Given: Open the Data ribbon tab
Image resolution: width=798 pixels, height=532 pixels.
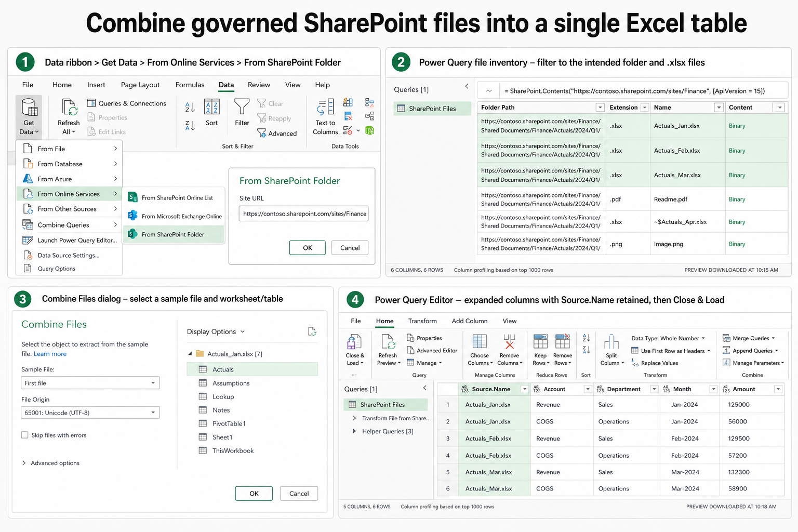Looking at the screenshot, I should [x=226, y=85].
